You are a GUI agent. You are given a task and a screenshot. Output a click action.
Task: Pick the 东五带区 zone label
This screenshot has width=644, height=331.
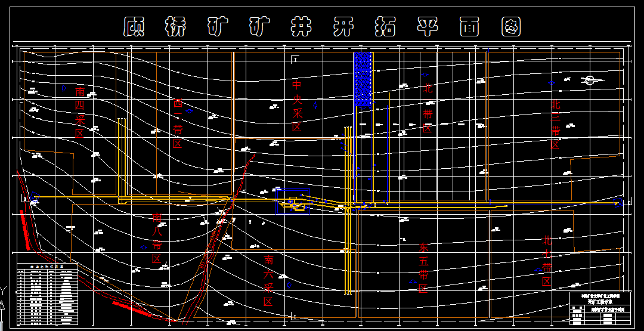tap(423, 268)
